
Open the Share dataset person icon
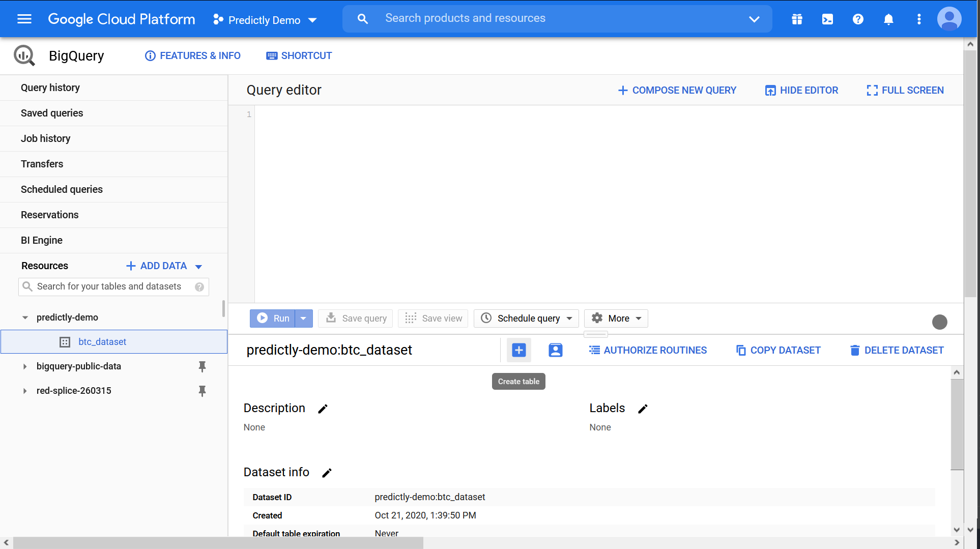(x=555, y=350)
